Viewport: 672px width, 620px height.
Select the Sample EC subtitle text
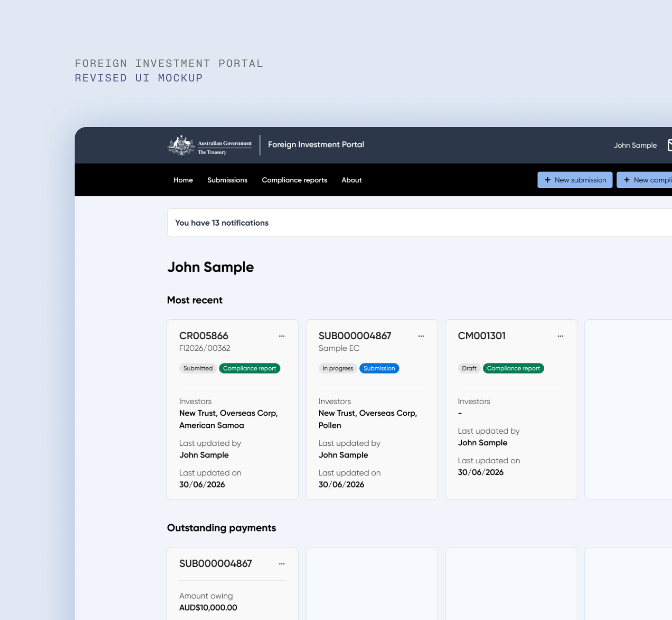point(339,348)
